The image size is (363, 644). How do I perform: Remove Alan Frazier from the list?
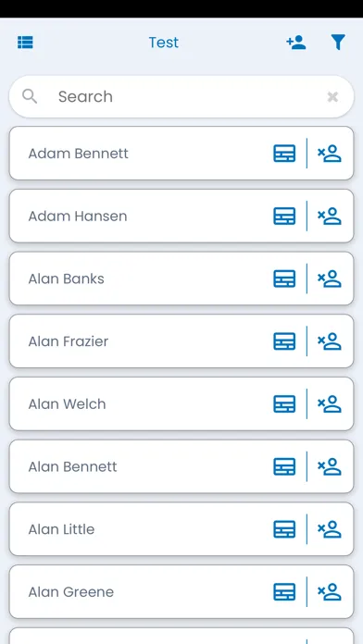330,341
